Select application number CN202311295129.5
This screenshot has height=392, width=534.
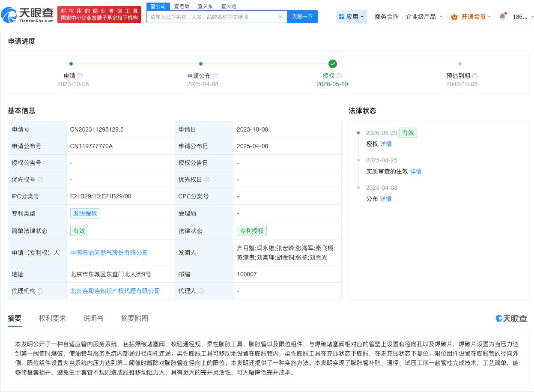pos(97,129)
